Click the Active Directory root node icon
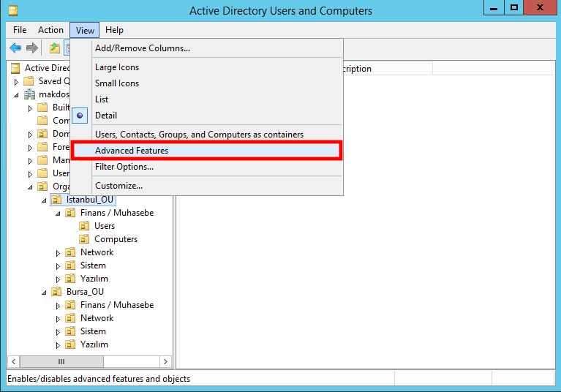 (15, 68)
